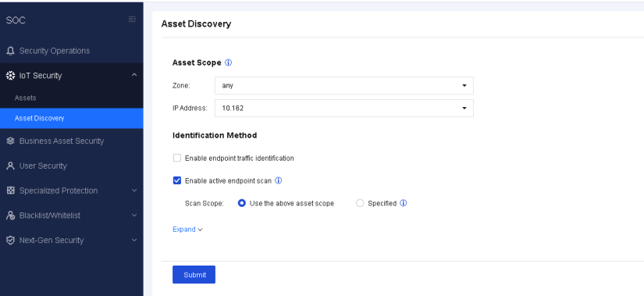Click the SOC title text
The width and height of the screenshot is (644, 296).
tap(16, 20)
